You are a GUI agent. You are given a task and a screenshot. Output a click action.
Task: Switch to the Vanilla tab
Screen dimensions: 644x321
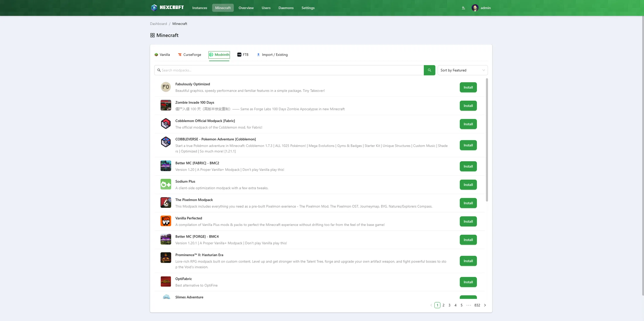[162, 55]
